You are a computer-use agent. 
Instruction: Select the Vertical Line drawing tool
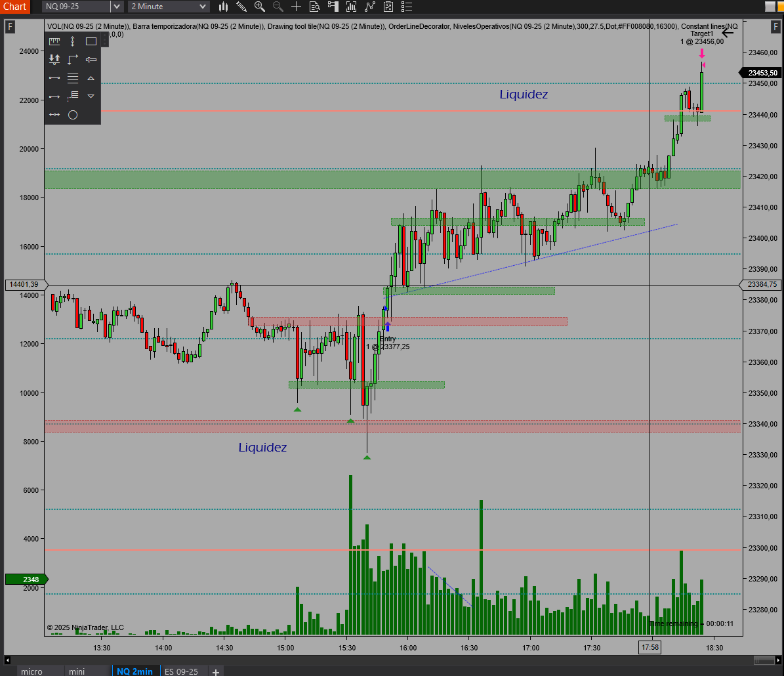point(73,41)
